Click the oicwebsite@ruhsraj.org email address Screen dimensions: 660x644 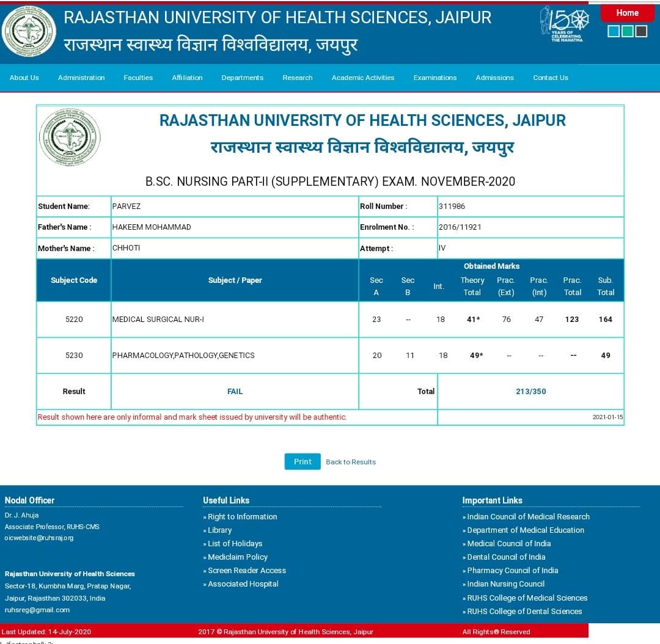[39, 538]
